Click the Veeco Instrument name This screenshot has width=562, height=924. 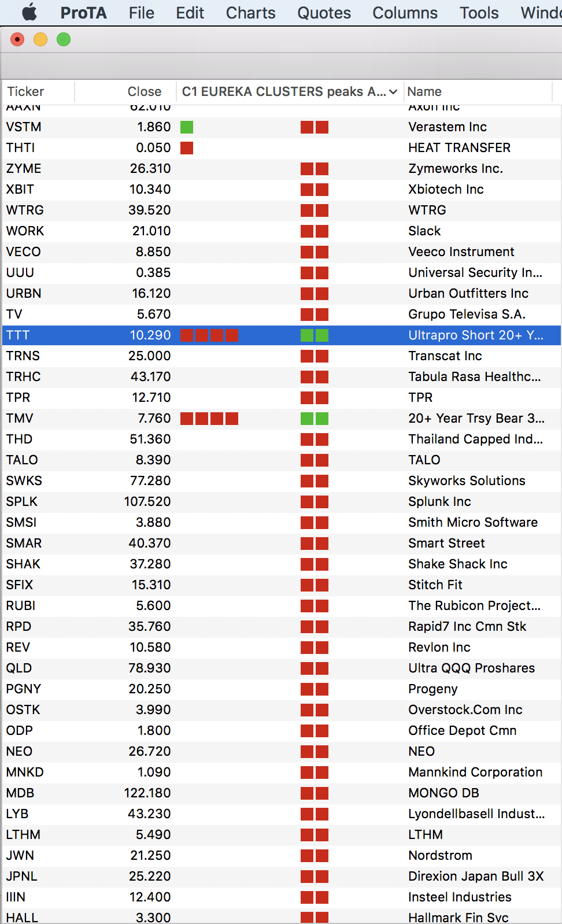pyautogui.click(x=461, y=252)
